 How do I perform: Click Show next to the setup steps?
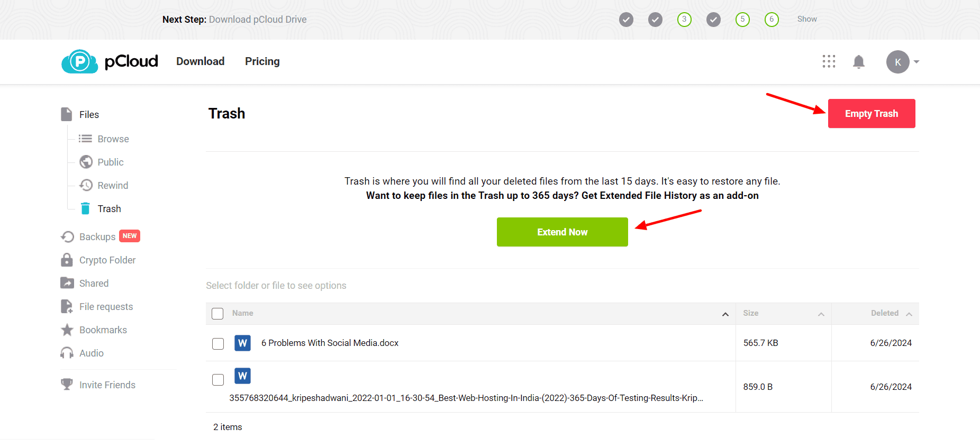pos(807,19)
